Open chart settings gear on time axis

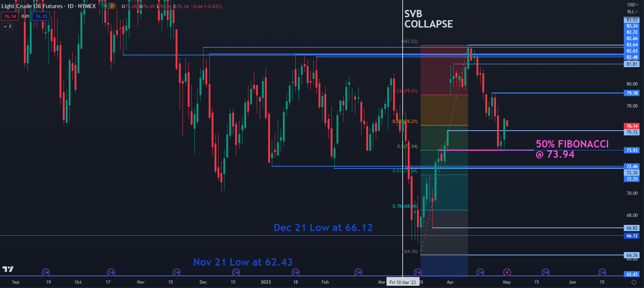point(634,282)
